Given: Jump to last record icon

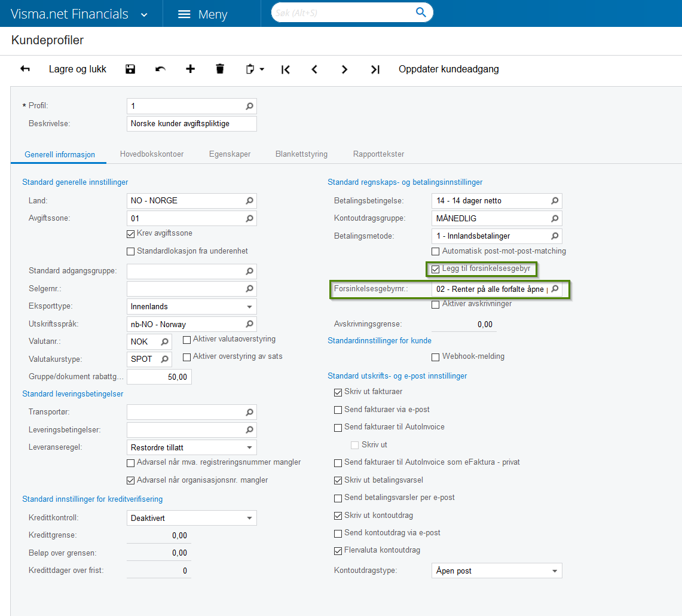Looking at the screenshot, I should pos(375,69).
